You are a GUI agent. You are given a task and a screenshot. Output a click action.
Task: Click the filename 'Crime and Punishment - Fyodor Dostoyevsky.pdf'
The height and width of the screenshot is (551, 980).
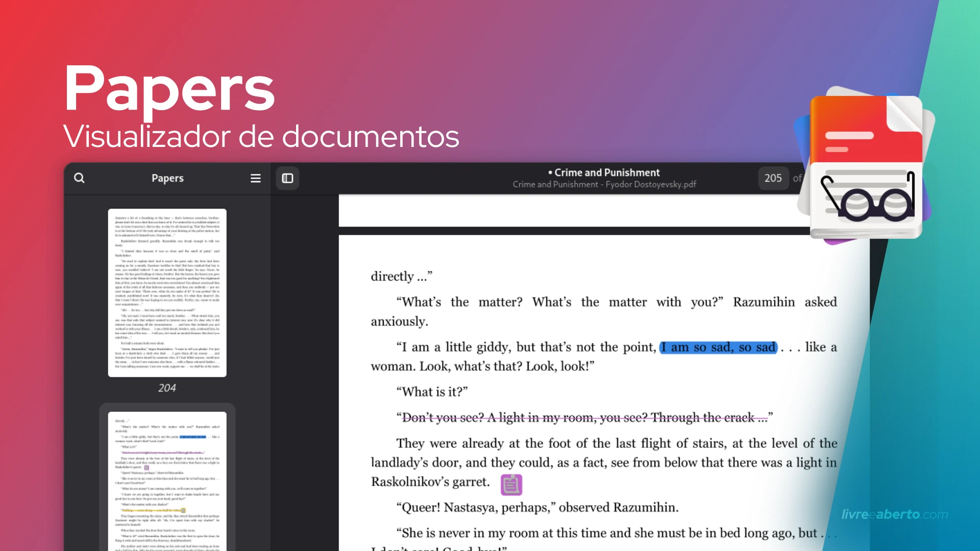click(x=604, y=184)
